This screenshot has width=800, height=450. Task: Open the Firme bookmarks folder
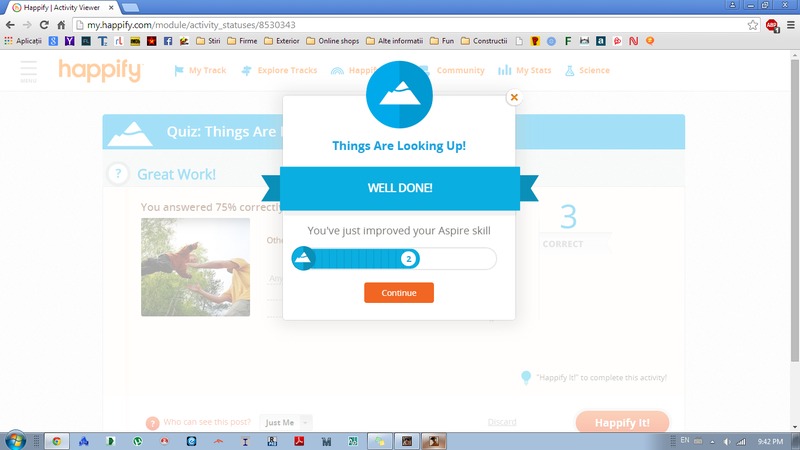(242, 41)
